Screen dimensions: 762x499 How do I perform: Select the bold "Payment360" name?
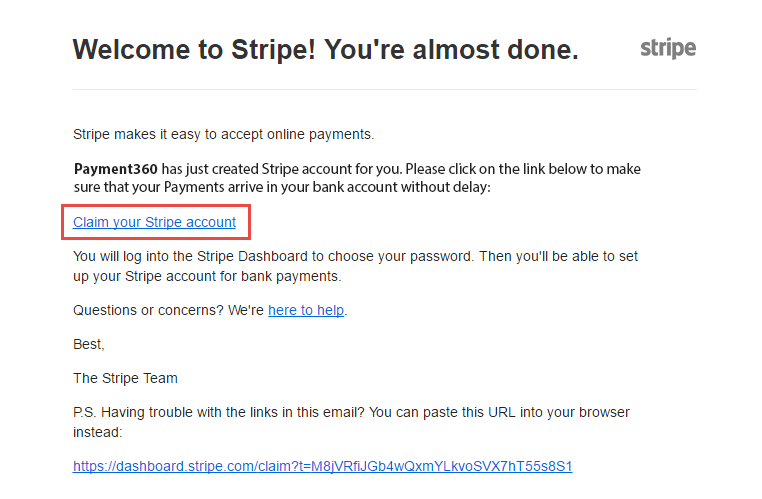coord(116,168)
